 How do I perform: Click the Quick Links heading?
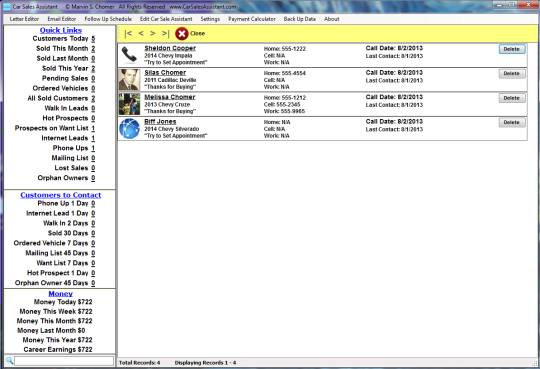pyautogui.click(x=61, y=30)
